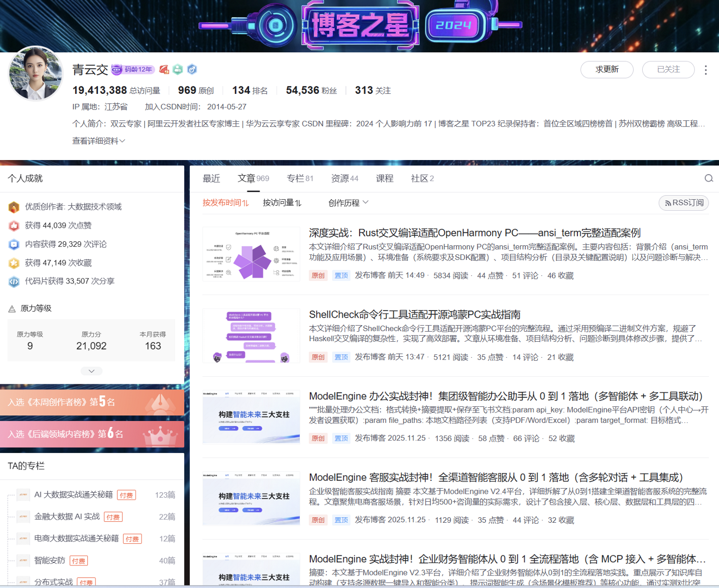Click 付费 tag beside 智能安防
This screenshot has height=588, width=719.
(78, 561)
